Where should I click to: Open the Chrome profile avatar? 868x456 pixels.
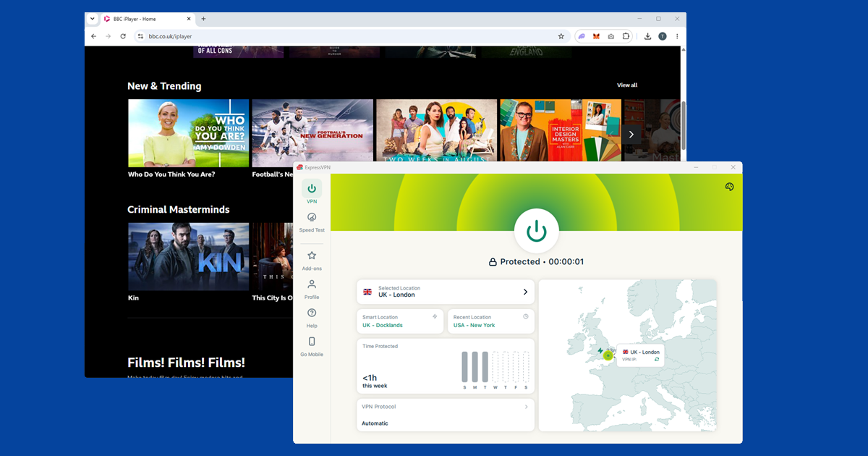pyautogui.click(x=663, y=36)
